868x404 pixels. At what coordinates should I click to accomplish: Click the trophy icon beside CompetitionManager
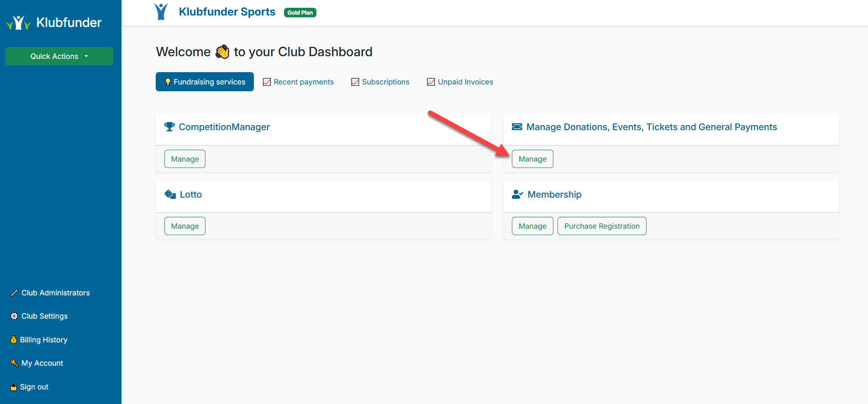pos(169,127)
